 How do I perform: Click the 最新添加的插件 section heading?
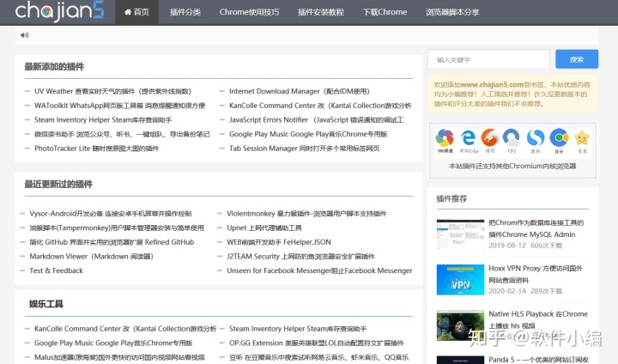(x=54, y=67)
